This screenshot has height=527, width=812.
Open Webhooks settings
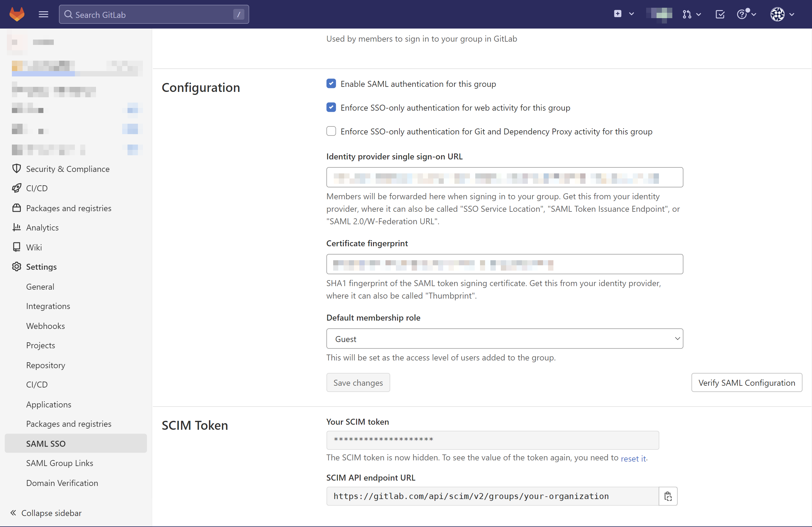tap(45, 326)
